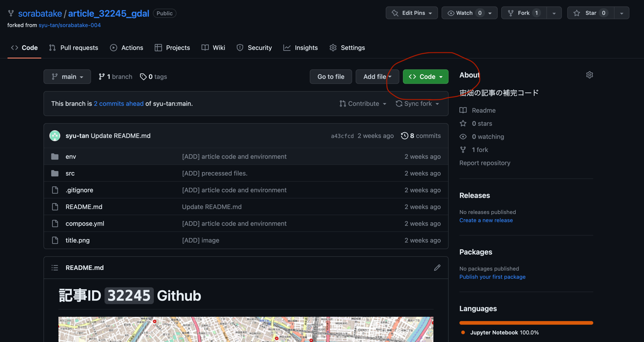
Task: Switch to the Pull requests tab
Action: click(74, 48)
